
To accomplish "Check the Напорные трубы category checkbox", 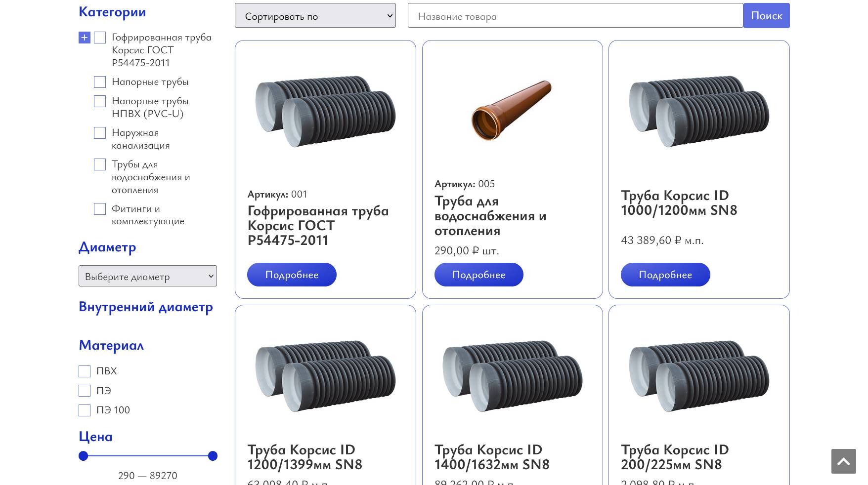I will pos(100,82).
